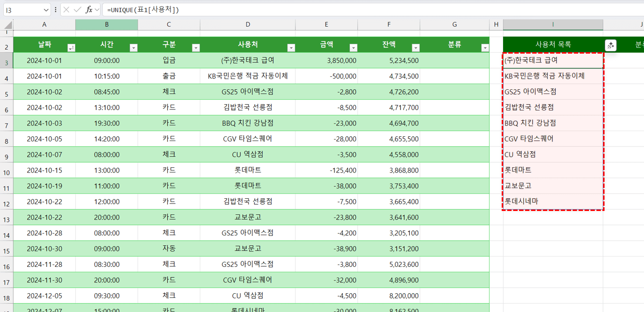Open the 날짜 sorted filter button
Viewport: 644px width, 312px height.
click(71, 47)
